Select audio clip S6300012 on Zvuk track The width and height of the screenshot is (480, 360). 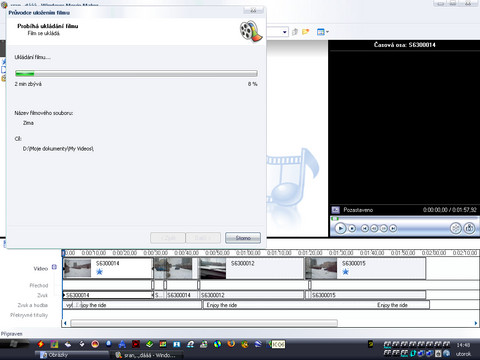tap(252, 295)
